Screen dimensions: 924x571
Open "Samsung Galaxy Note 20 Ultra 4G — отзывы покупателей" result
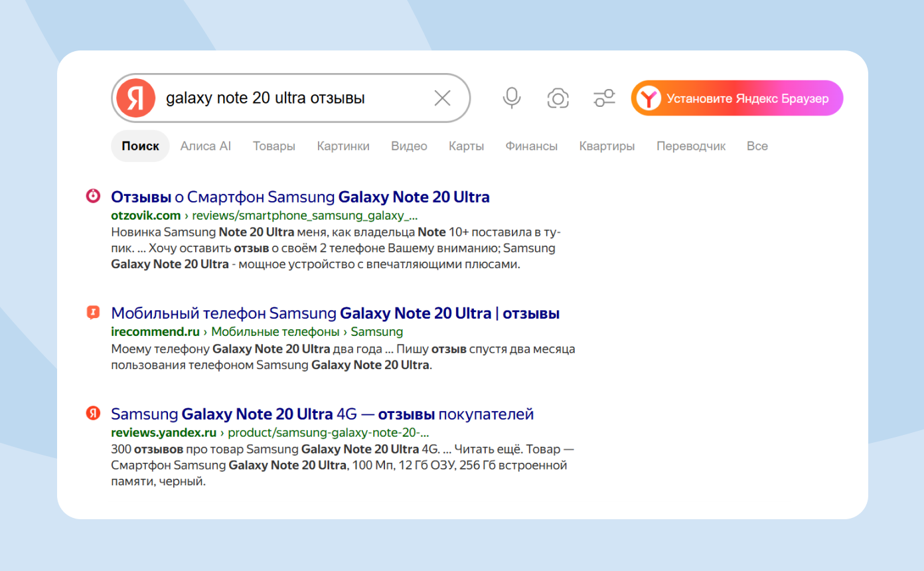(322, 414)
